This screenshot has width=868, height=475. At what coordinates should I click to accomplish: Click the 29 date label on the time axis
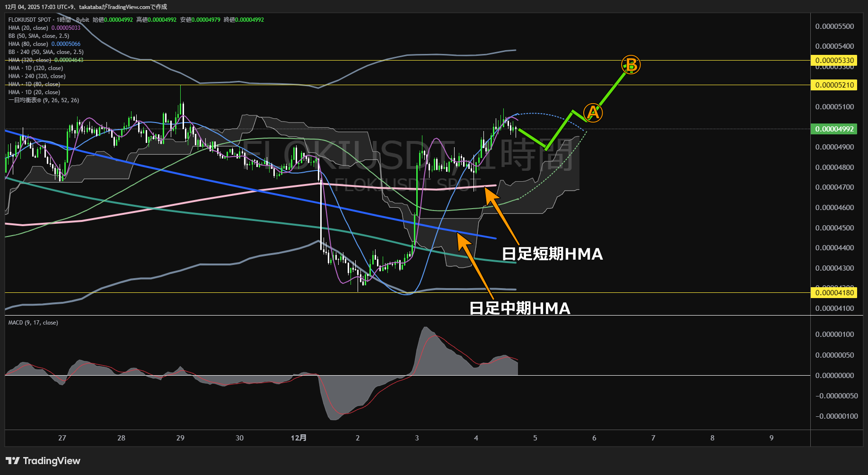coord(180,438)
